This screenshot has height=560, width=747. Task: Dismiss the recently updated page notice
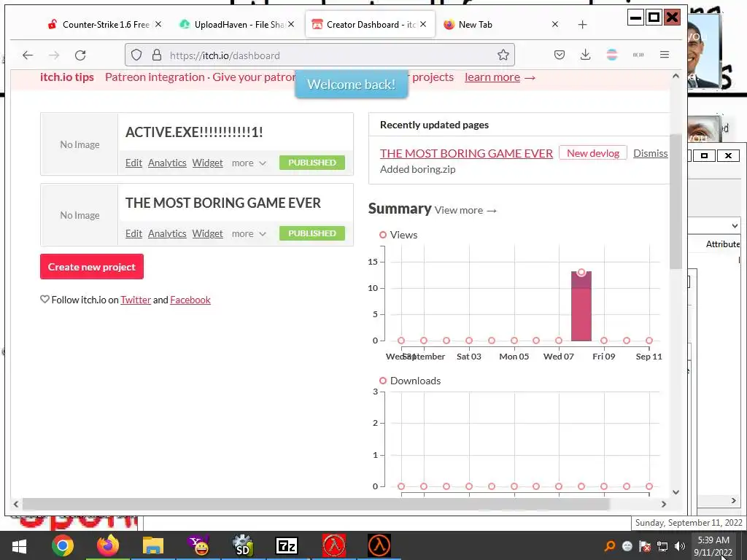point(650,153)
